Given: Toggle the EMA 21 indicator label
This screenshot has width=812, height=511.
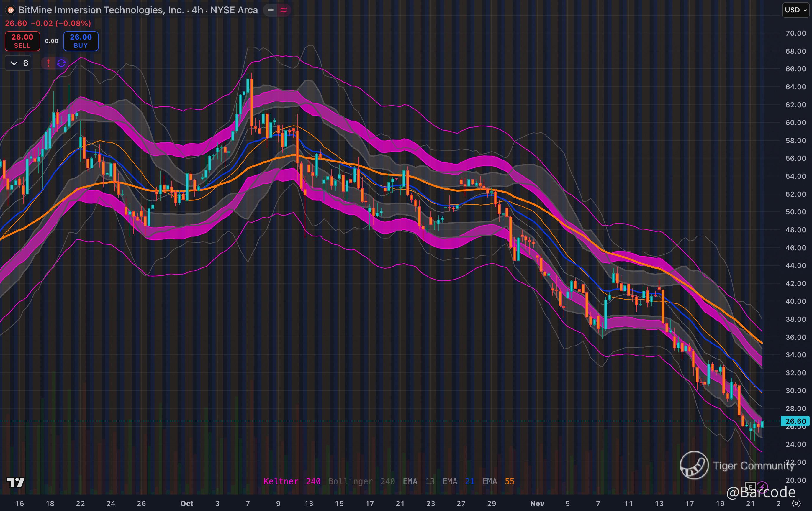Looking at the screenshot, I should click(x=458, y=481).
